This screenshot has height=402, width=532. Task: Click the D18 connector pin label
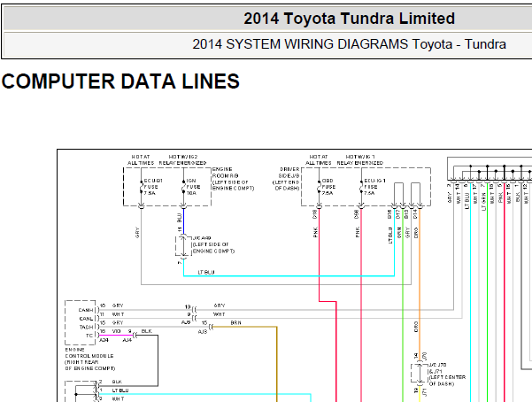tap(315, 214)
